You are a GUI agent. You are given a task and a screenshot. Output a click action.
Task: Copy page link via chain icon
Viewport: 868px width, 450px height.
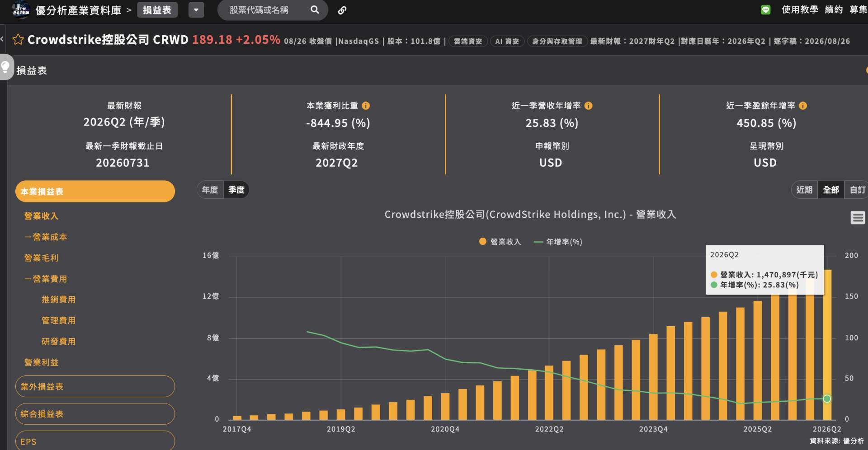point(342,10)
